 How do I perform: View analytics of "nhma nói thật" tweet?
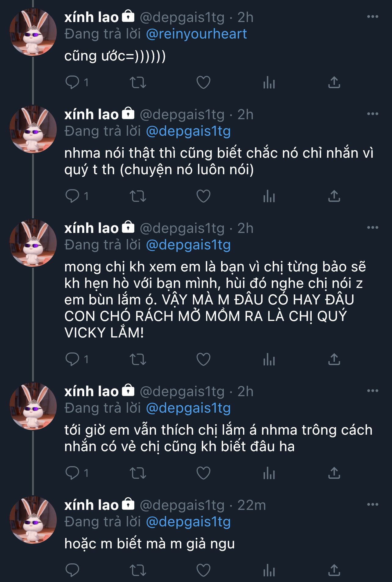coord(269,196)
